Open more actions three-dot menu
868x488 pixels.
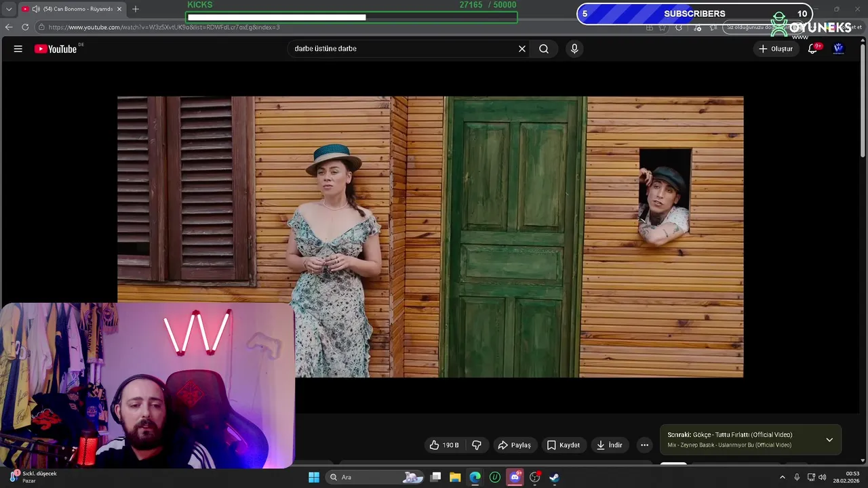[x=645, y=445]
